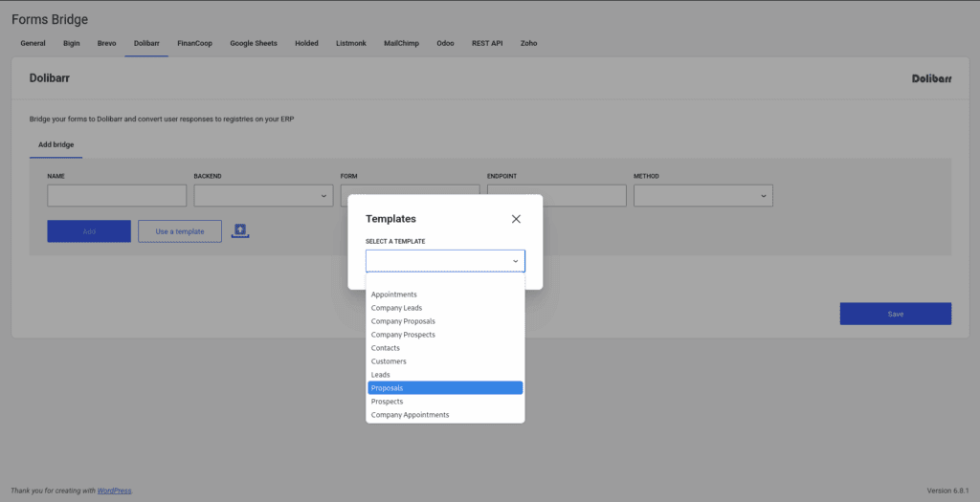Click the upload import icon beside Use a template
Viewport: 980px width, 502px height.
pos(240,230)
